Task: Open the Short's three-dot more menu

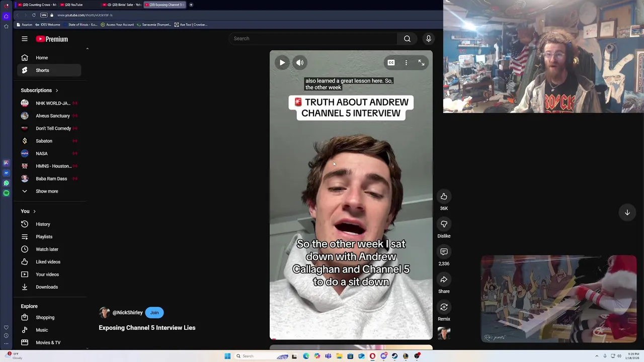Action: 406,63
